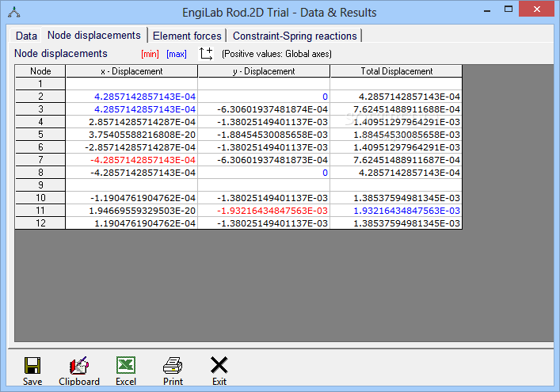Viewport: 560px width, 392px height.
Task: Close the Data & Results window
Action: pos(536,10)
